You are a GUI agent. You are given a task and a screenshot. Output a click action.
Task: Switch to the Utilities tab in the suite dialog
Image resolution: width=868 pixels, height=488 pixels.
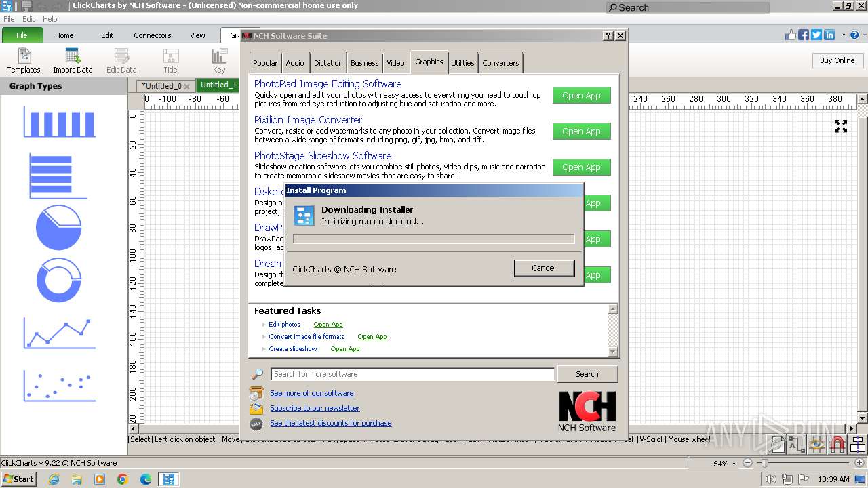tap(462, 63)
